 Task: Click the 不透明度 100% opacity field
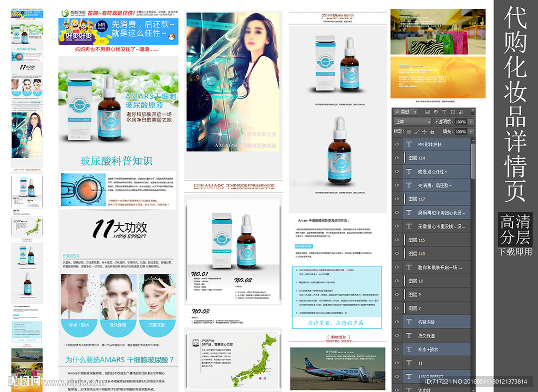point(461,122)
